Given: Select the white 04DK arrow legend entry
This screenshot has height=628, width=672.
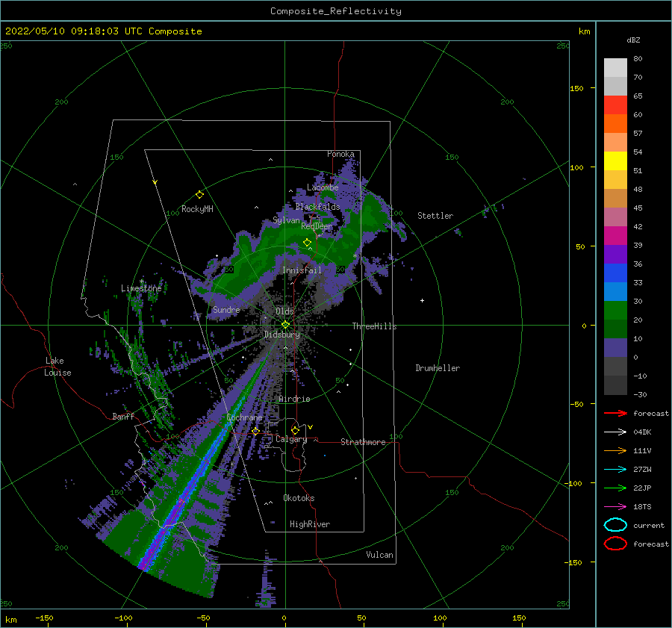Looking at the screenshot, I should pos(615,432).
